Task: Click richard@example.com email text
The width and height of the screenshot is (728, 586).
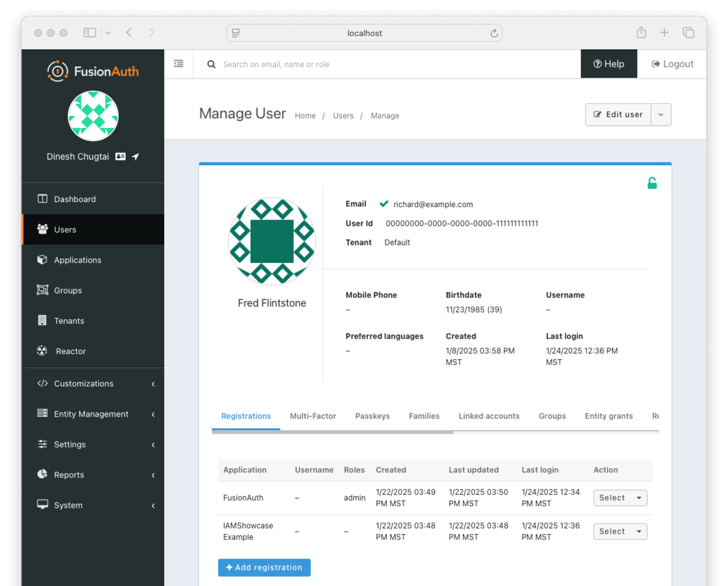Action: (433, 204)
